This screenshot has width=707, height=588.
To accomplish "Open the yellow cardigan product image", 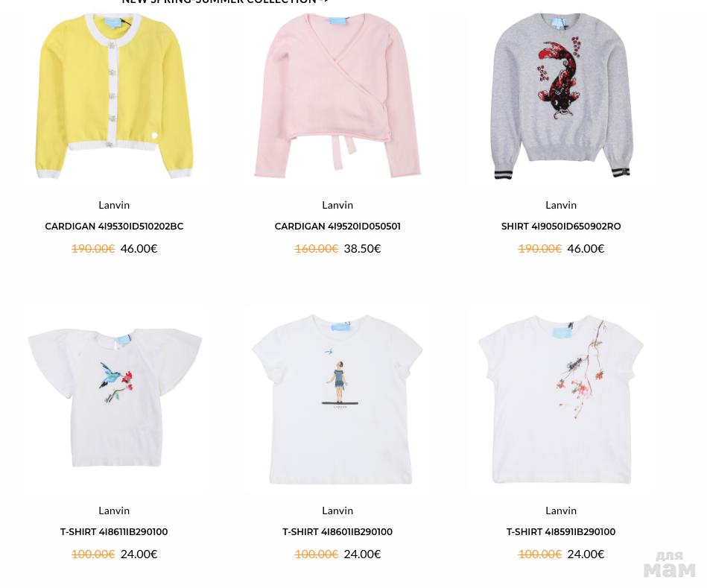I will click(x=114, y=96).
